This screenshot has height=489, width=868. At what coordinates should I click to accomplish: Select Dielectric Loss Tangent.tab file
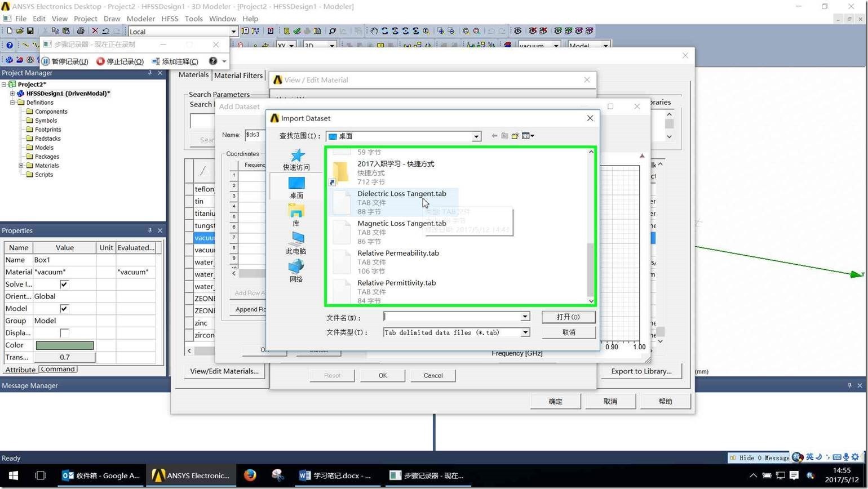[395, 202]
